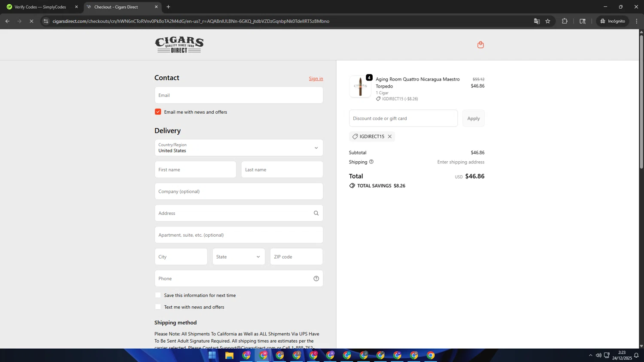Open Windows Start menu
This screenshot has height=362, width=644.
pos(212,355)
